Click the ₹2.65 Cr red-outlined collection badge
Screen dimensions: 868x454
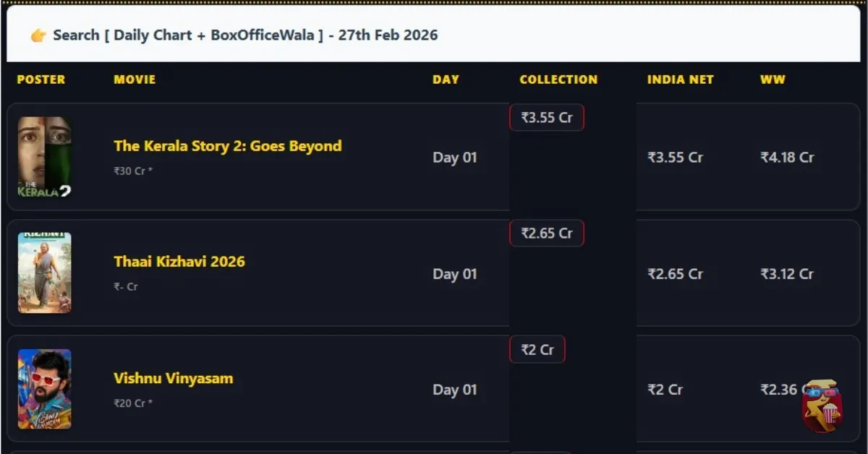pyautogui.click(x=547, y=234)
